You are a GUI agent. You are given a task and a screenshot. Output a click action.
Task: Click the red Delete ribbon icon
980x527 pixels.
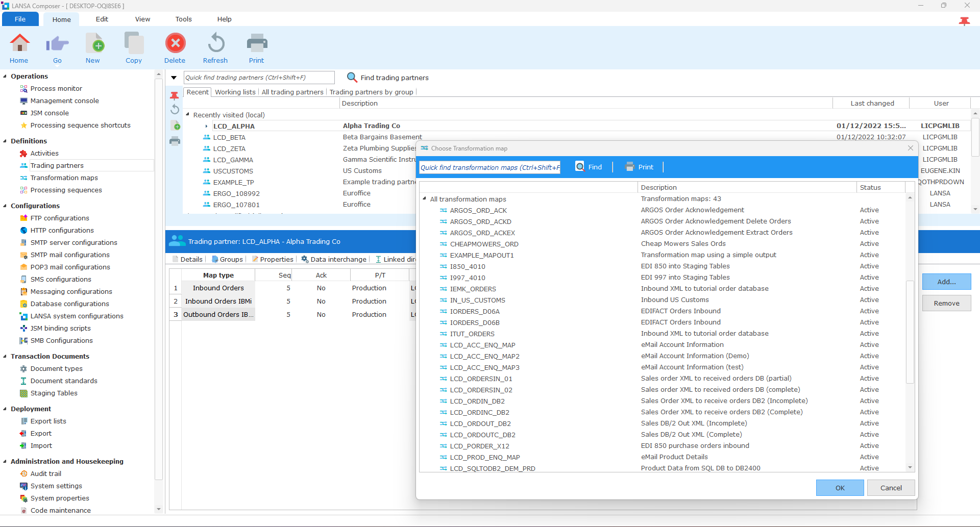click(175, 43)
